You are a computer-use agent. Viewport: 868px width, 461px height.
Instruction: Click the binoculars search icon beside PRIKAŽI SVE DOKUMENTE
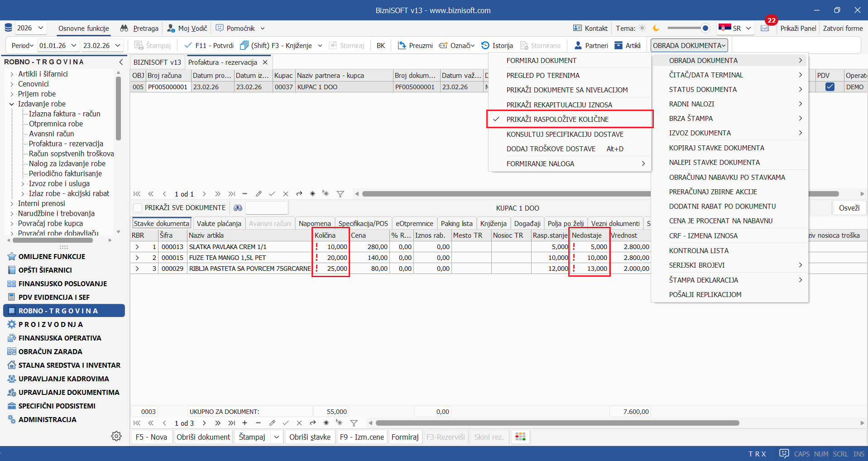click(238, 208)
